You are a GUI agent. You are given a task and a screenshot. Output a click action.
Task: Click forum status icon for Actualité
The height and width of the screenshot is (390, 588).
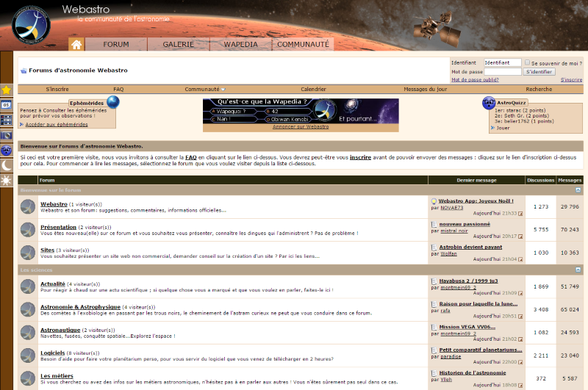coord(28,286)
